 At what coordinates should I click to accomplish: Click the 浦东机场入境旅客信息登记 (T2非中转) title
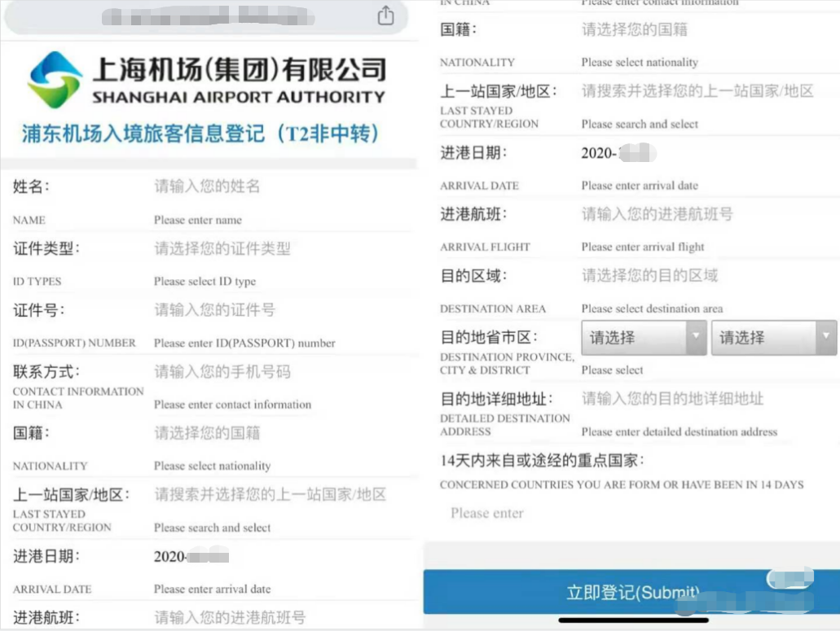pos(200,134)
